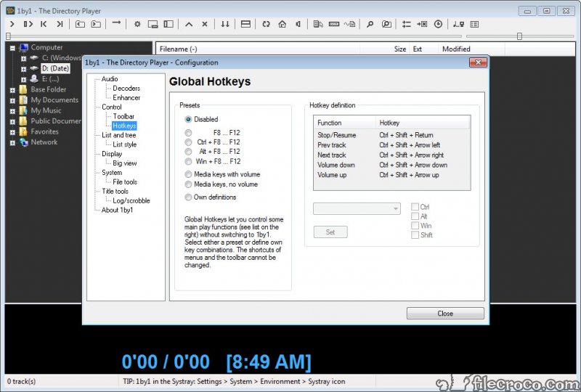Select the Disabled preset radio button
581x392 pixels.
[188, 119]
